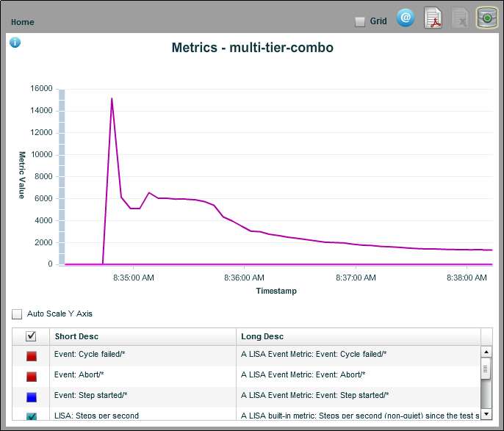Select 'Event: Cycle failed/*' short description

pos(90,354)
